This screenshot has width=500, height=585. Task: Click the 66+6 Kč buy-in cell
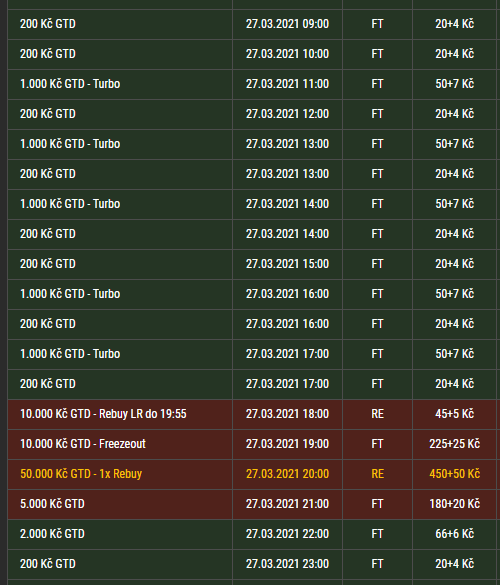[454, 534]
